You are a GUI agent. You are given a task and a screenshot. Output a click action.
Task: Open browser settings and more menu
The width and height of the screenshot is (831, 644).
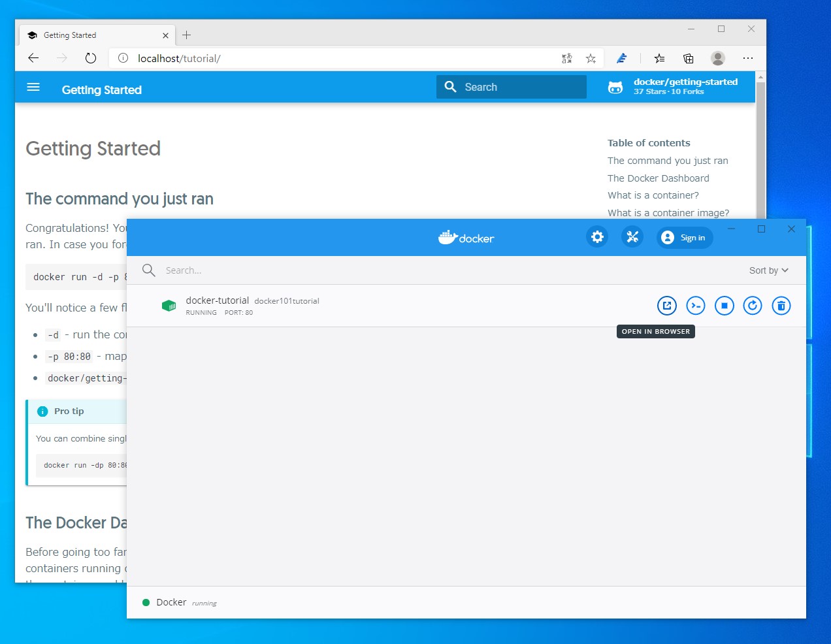[x=748, y=58]
